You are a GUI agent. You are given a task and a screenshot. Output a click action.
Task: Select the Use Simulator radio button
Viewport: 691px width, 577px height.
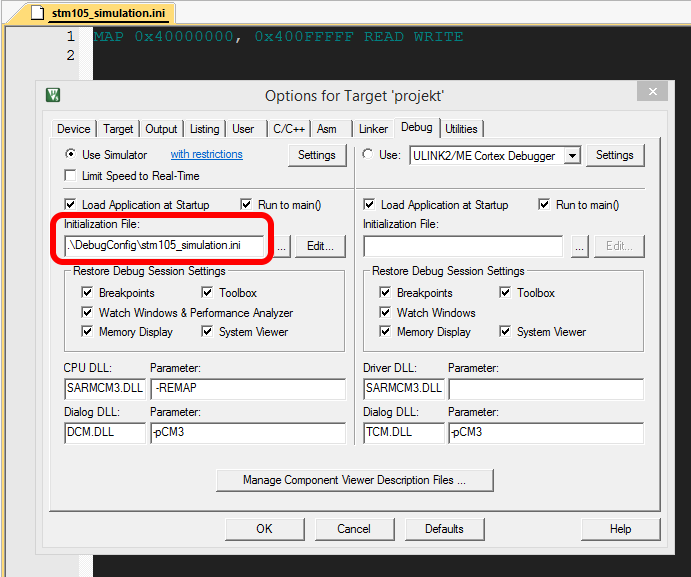coord(70,155)
